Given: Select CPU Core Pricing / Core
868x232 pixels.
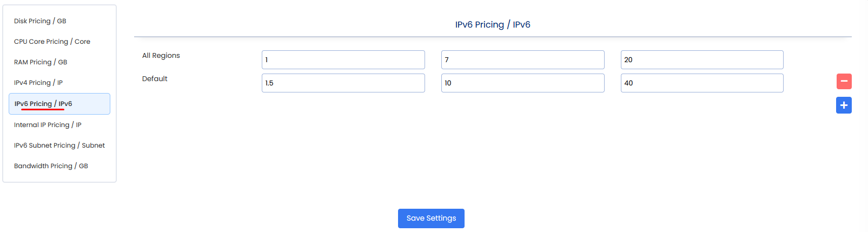Looking at the screenshot, I should click(52, 42).
